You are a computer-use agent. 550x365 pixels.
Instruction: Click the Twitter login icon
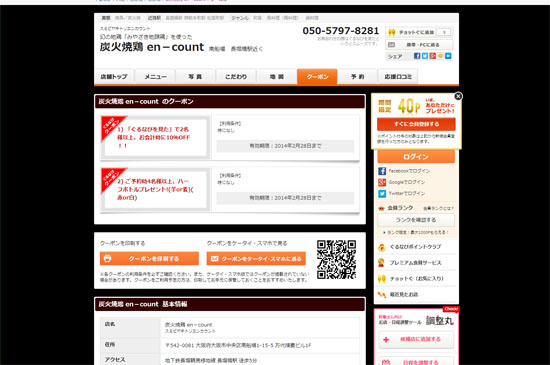tap(382, 193)
